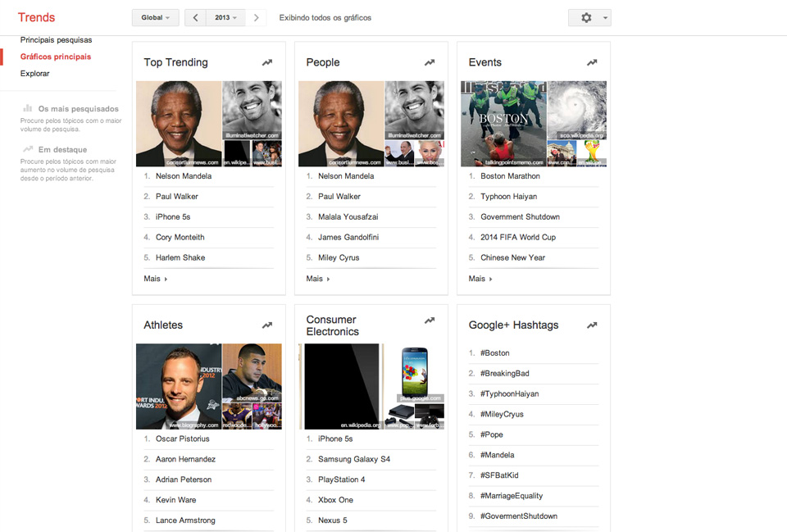787x532 pixels.
Task: Click the trend chart icon on Athletes card
Action: pyautogui.click(x=266, y=325)
